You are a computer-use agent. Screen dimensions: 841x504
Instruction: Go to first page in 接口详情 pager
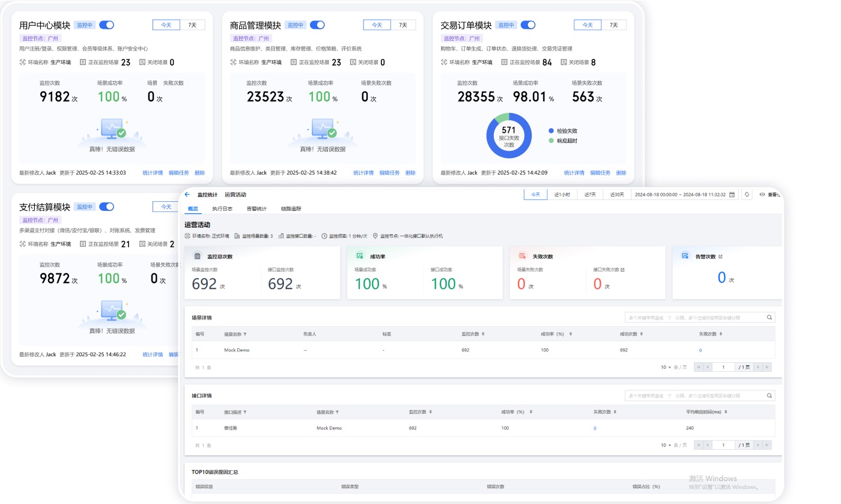coord(698,445)
